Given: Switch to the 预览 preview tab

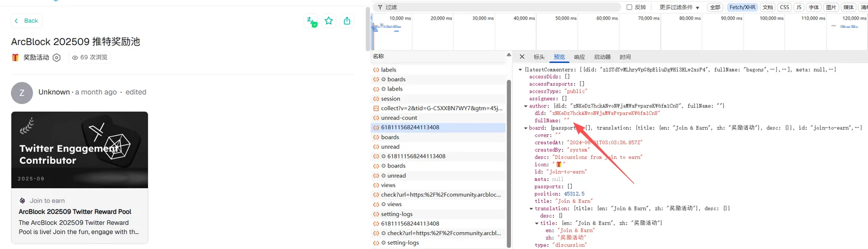Looking at the screenshot, I should [559, 57].
